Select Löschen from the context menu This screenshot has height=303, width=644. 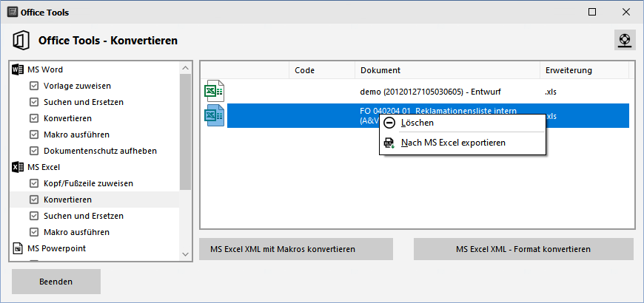[463, 123]
